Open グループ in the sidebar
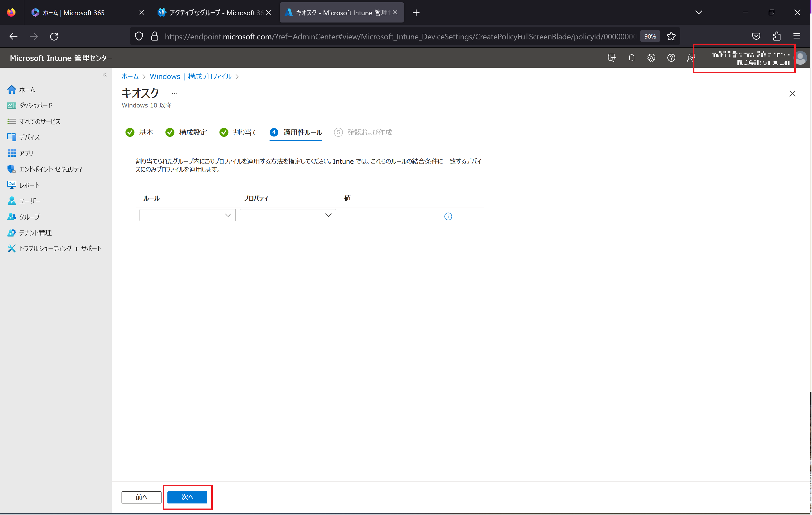The width and height of the screenshot is (812, 515). pyautogui.click(x=24, y=216)
